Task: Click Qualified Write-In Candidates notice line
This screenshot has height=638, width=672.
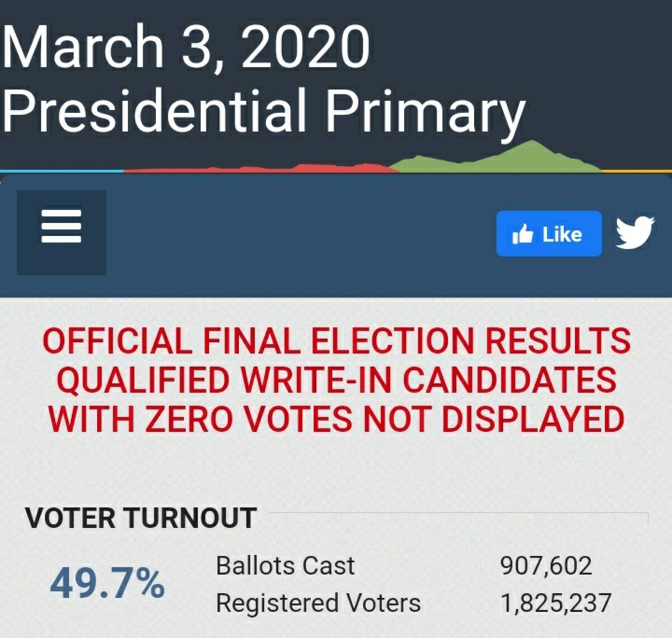Action: (337, 380)
